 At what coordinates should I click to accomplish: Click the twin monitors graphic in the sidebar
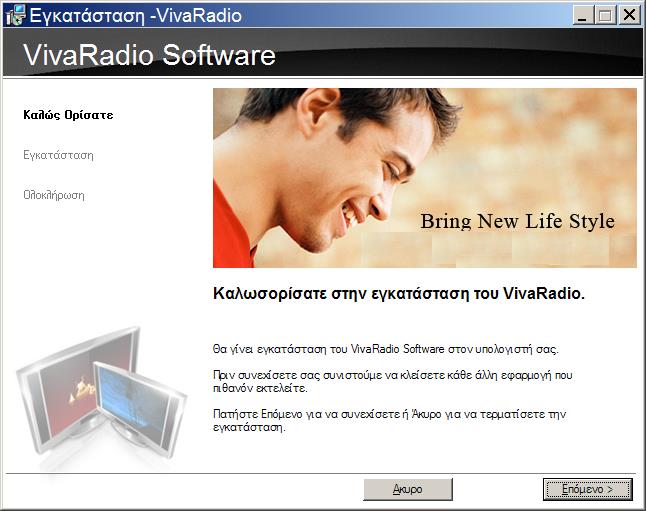coord(101,396)
